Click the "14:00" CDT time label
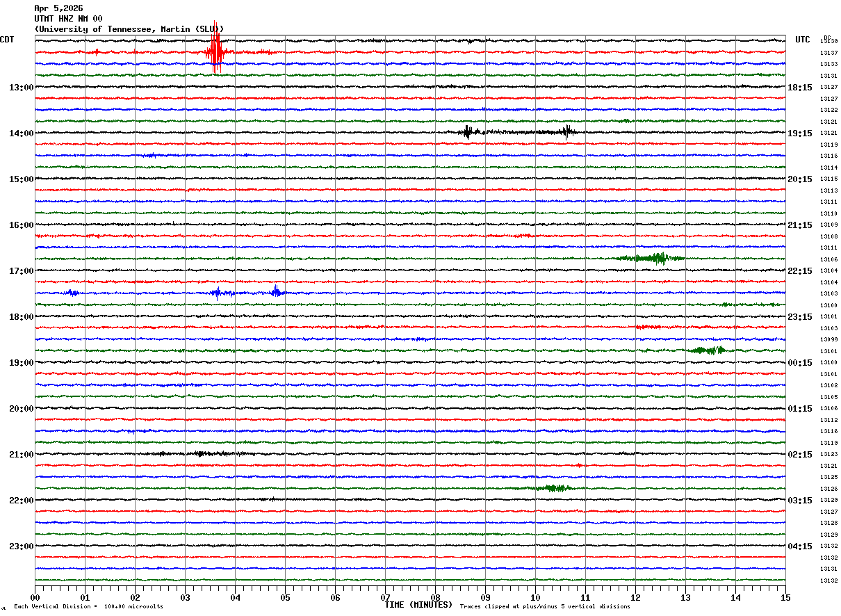 point(21,133)
